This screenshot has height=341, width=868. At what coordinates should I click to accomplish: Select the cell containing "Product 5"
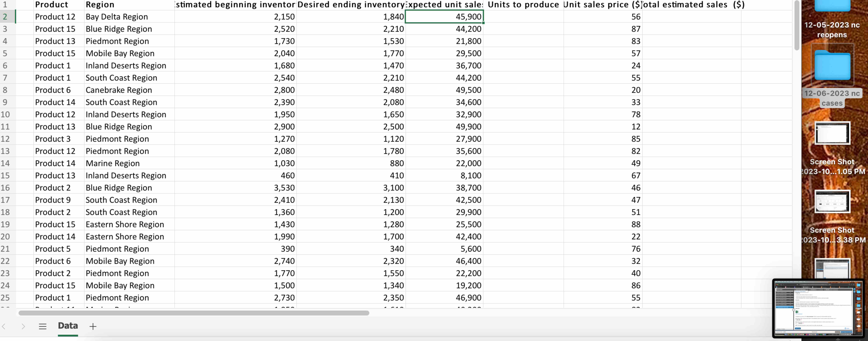[53, 249]
